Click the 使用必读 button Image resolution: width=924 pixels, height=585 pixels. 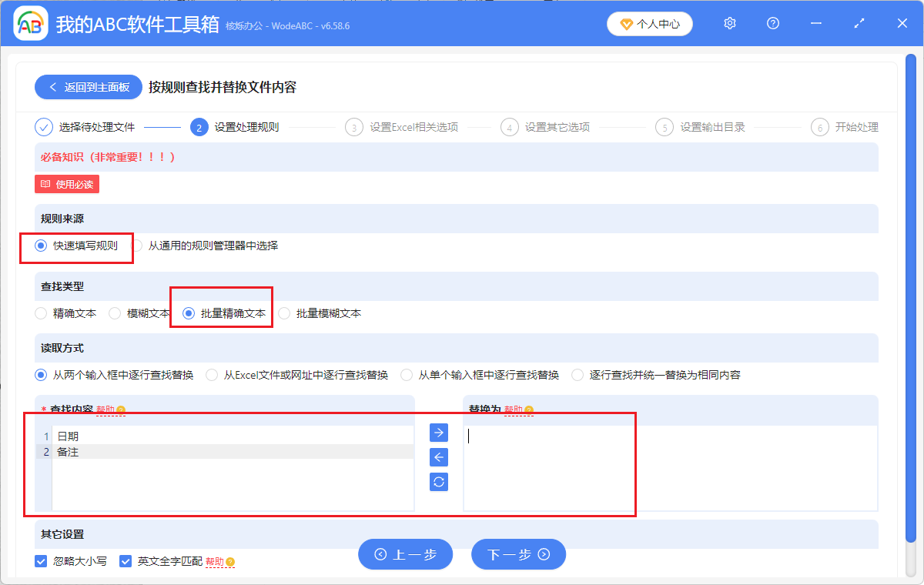pyautogui.click(x=66, y=183)
